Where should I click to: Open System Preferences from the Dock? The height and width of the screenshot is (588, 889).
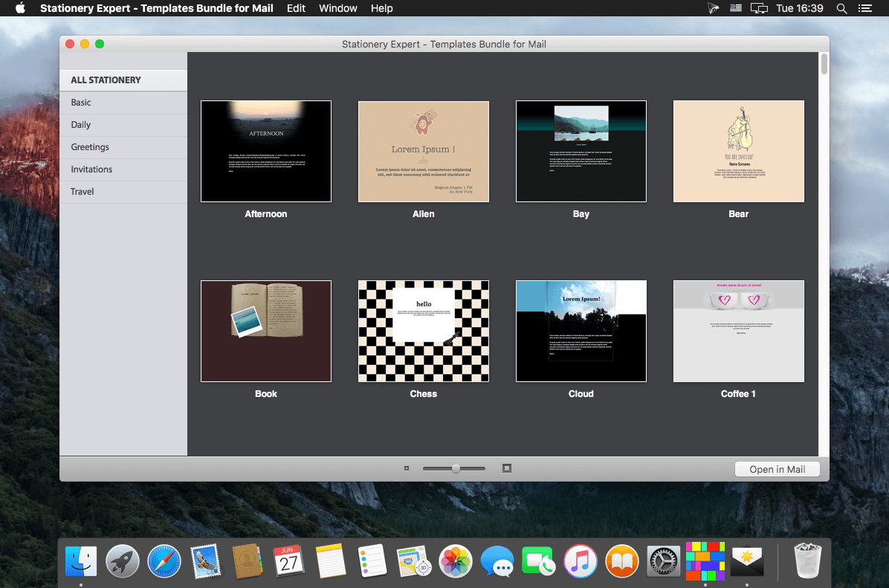tap(663, 561)
